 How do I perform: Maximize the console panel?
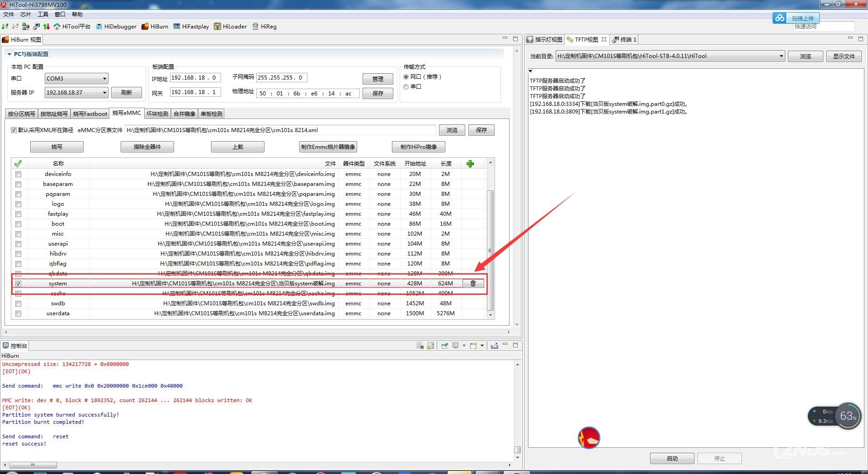pyautogui.click(x=515, y=345)
